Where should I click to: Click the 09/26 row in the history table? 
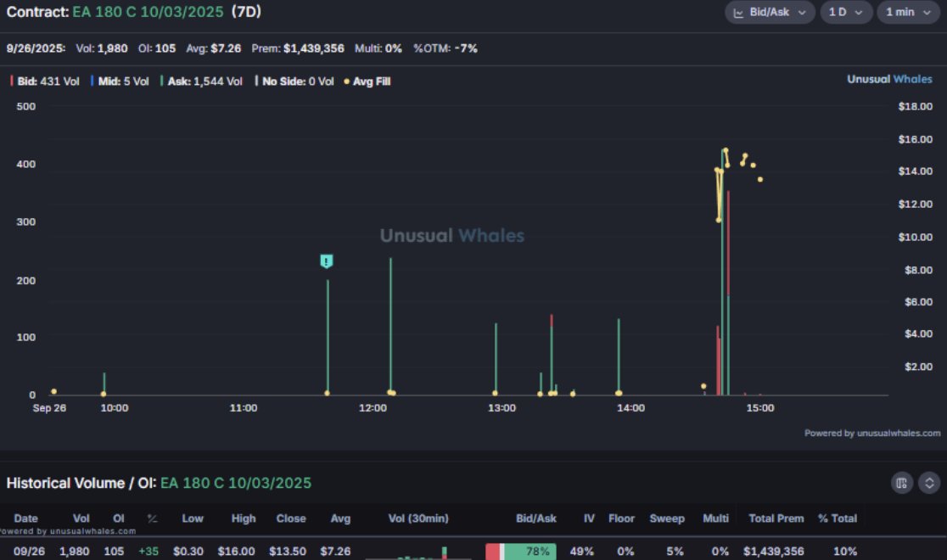[29, 552]
